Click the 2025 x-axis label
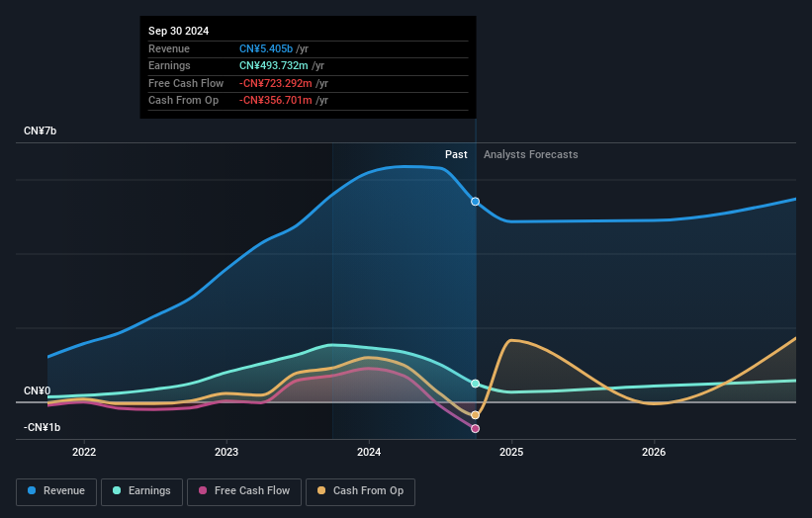The image size is (812, 518). 511,452
